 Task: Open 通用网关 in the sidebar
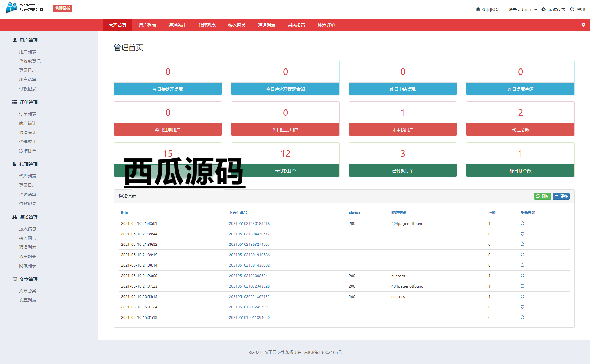click(28, 256)
